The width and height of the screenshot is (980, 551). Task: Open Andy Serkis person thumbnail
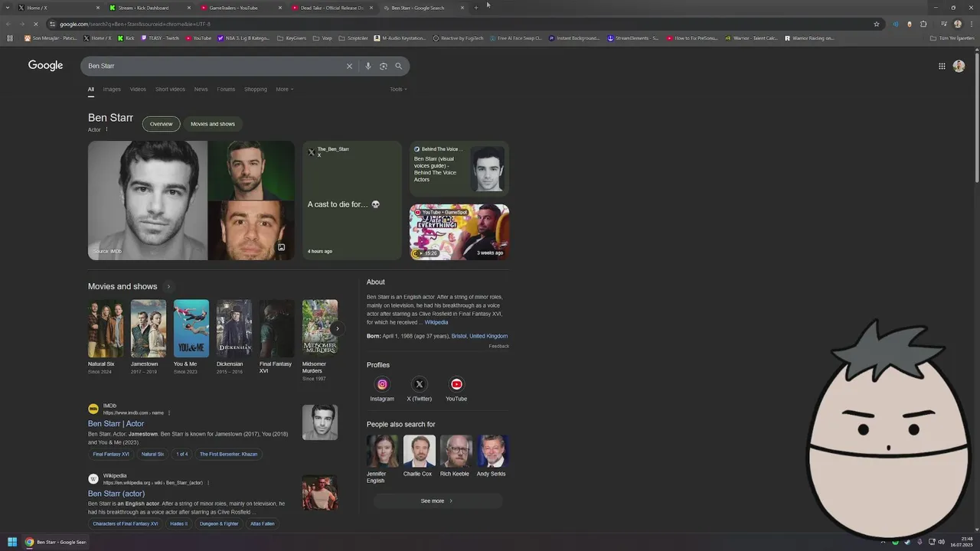492,451
